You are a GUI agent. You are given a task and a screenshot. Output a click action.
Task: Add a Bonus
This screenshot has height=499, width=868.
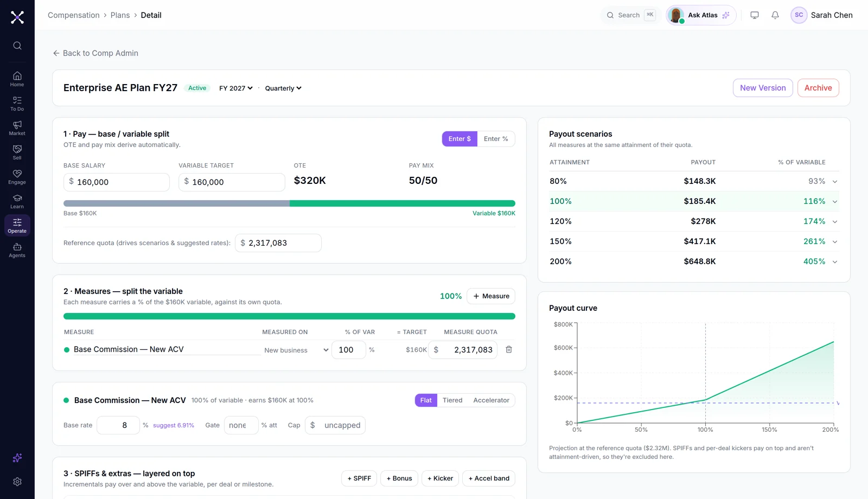pos(399,478)
